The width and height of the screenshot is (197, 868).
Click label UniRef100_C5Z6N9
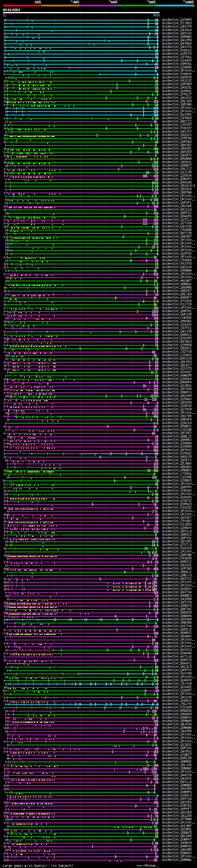tap(177, 230)
